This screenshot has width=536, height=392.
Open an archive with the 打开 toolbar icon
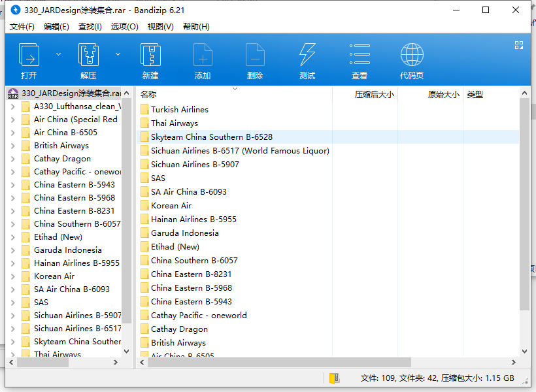(x=29, y=55)
